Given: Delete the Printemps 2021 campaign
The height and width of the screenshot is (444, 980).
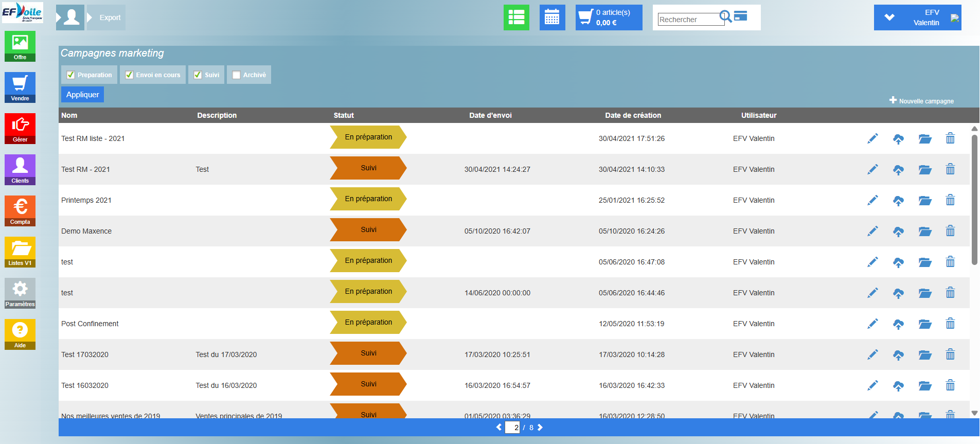Looking at the screenshot, I should coord(950,200).
